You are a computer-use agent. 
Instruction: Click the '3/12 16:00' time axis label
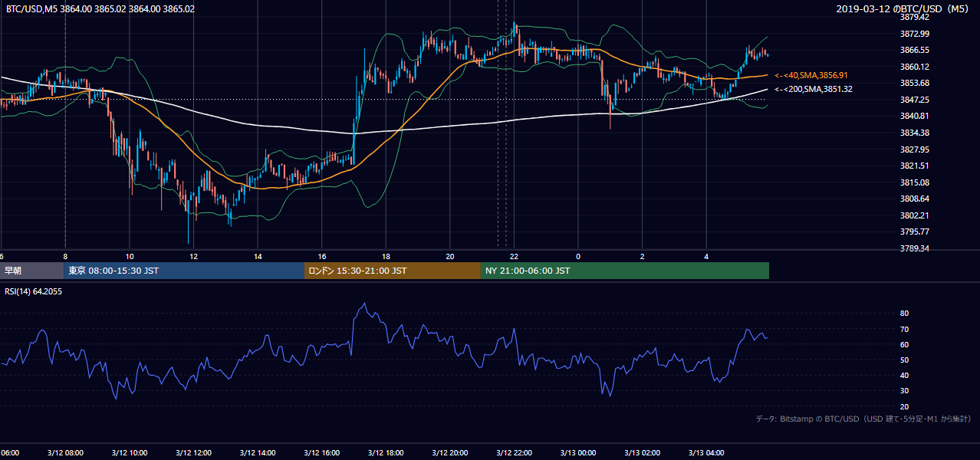coord(321,453)
